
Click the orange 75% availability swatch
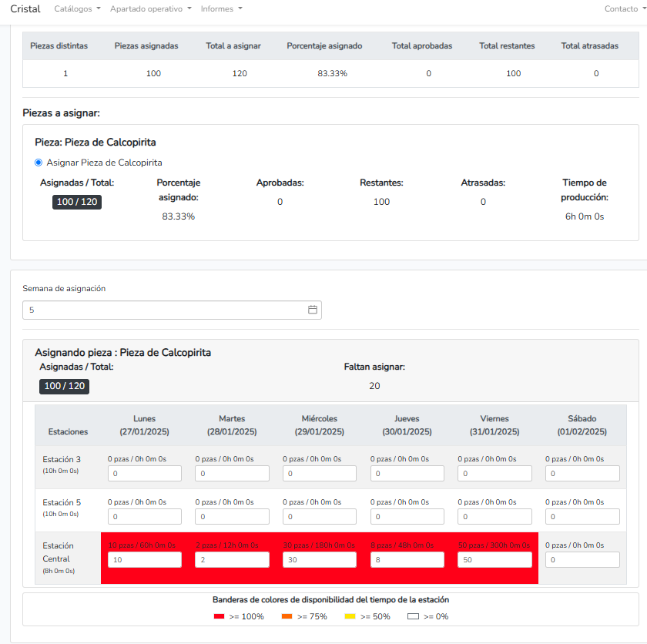coord(288,616)
